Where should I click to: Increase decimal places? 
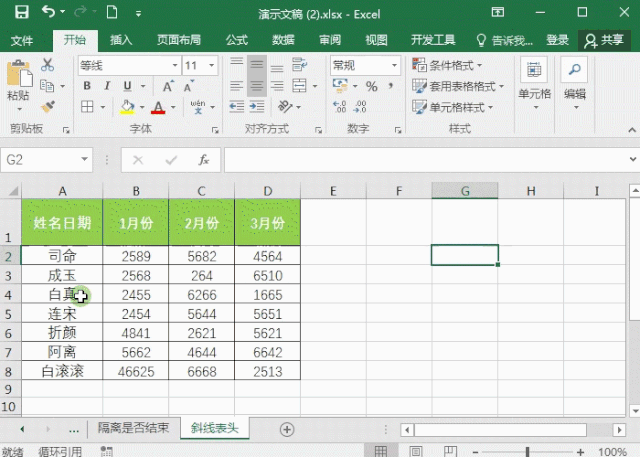(340, 107)
